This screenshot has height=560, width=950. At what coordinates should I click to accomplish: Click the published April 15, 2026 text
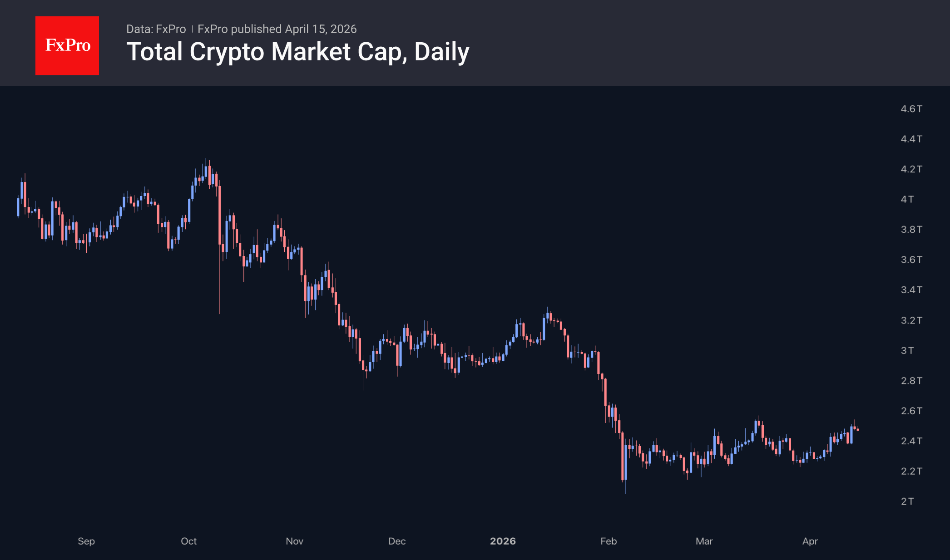click(x=277, y=29)
